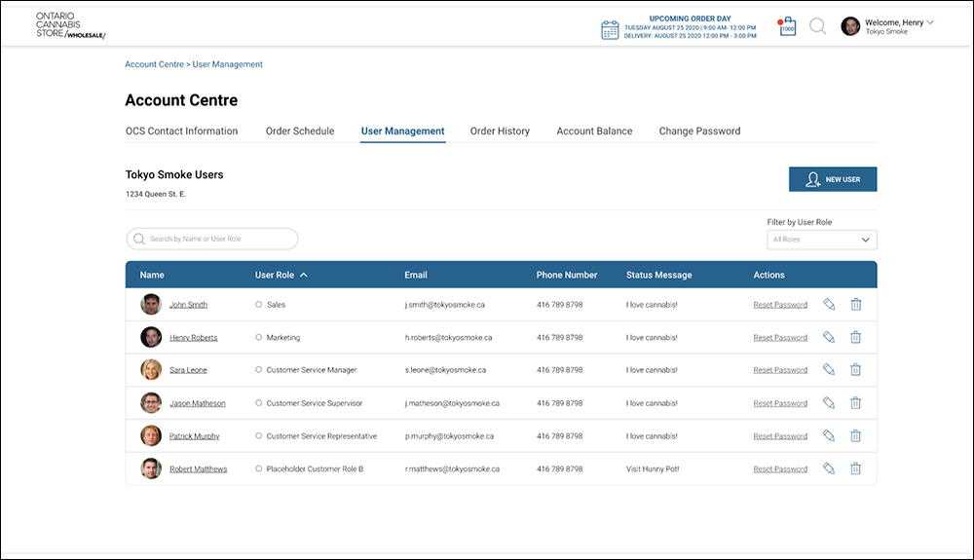Delete Sara Leone with trash icon
Image resolution: width=974 pixels, height=560 pixels.
(855, 369)
